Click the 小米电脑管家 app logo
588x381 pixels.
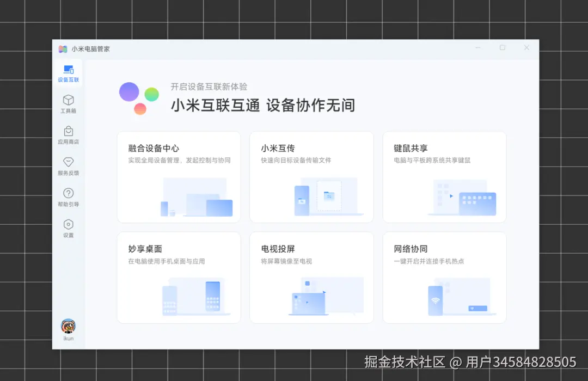coord(63,49)
